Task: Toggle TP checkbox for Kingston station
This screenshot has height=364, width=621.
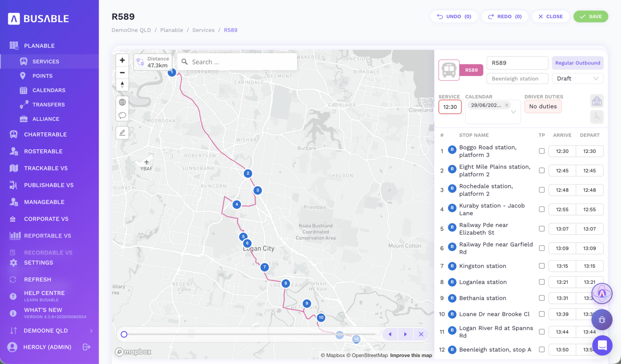Action: coord(542,266)
